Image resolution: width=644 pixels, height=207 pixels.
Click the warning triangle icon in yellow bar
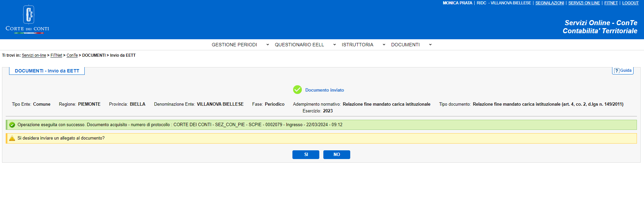12,138
